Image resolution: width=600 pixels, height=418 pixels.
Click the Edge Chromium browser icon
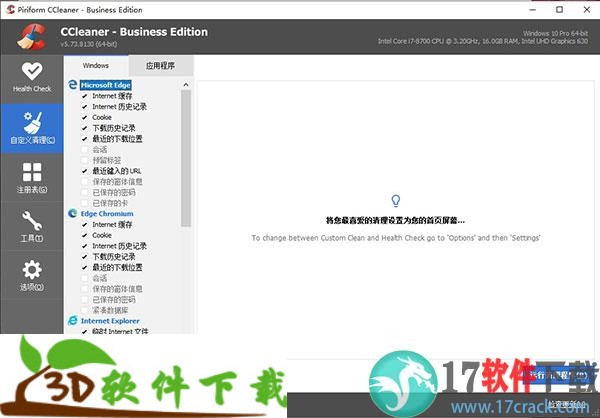coord(73,213)
